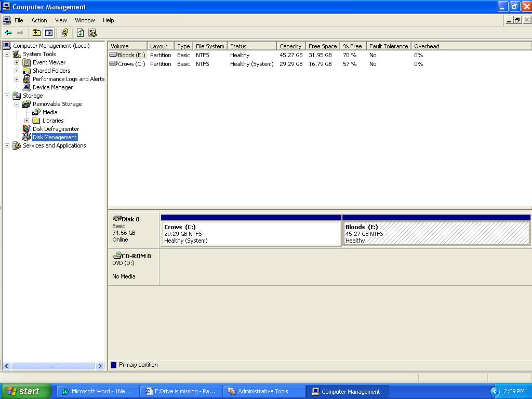This screenshot has width=532, height=399.
Task: Click the Help icon in the toolbar
Action: 64,33
